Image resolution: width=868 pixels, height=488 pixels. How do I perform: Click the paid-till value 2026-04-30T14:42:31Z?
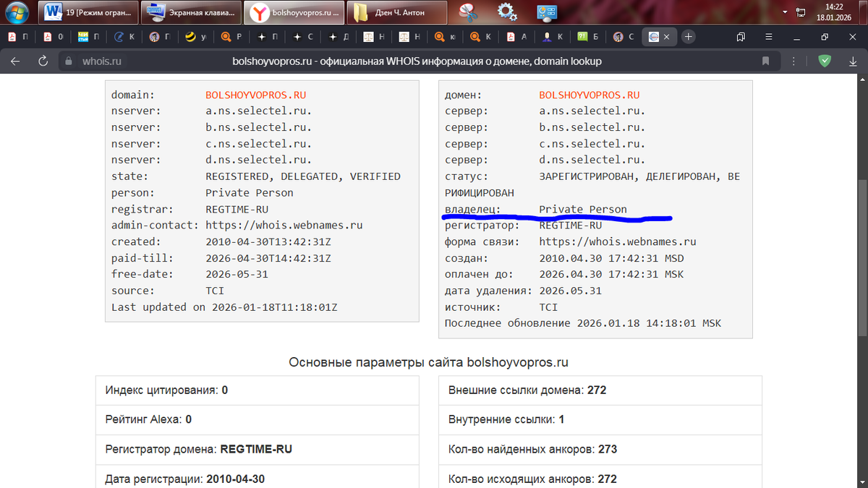coord(268,258)
